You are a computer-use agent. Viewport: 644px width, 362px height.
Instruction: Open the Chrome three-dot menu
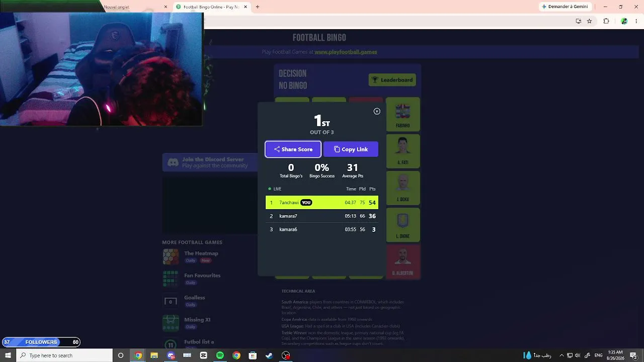coord(636,21)
